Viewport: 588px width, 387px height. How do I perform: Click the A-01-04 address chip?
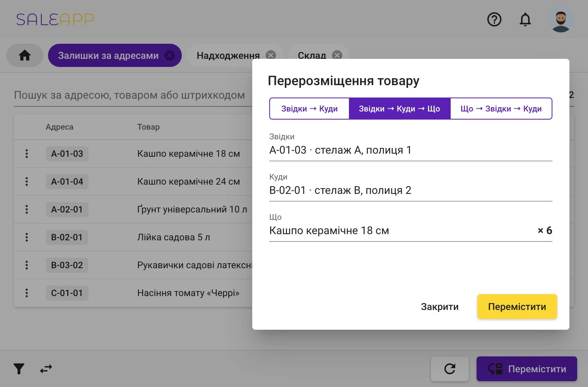pos(67,182)
